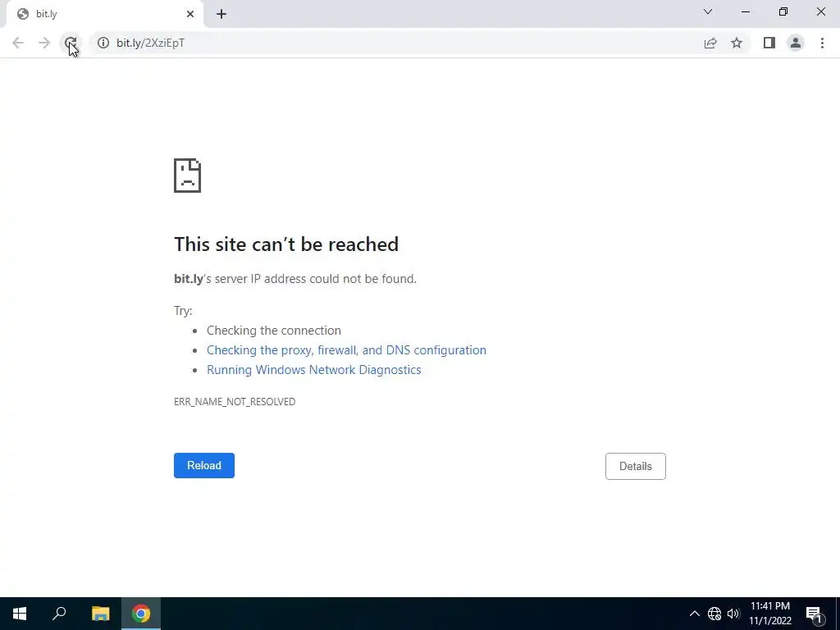The height and width of the screenshot is (630, 840).
Task: Share this page icon in address bar
Action: tap(710, 43)
